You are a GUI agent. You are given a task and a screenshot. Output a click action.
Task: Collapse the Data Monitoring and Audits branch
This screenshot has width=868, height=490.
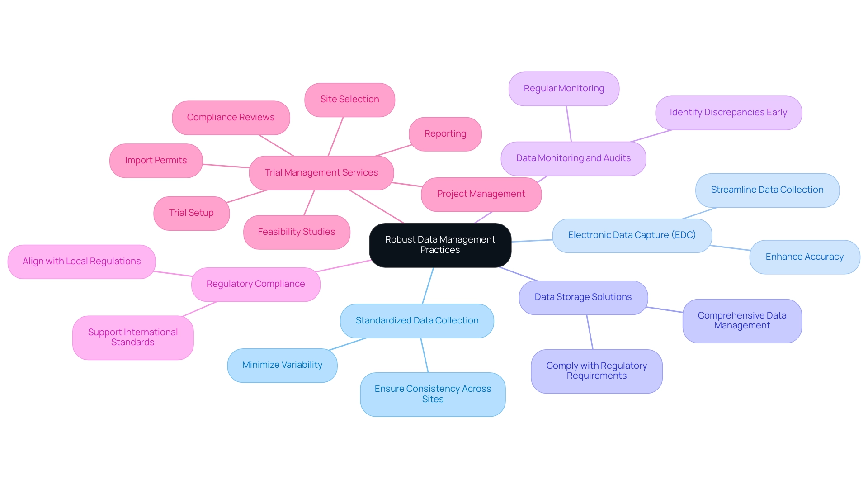(572, 157)
